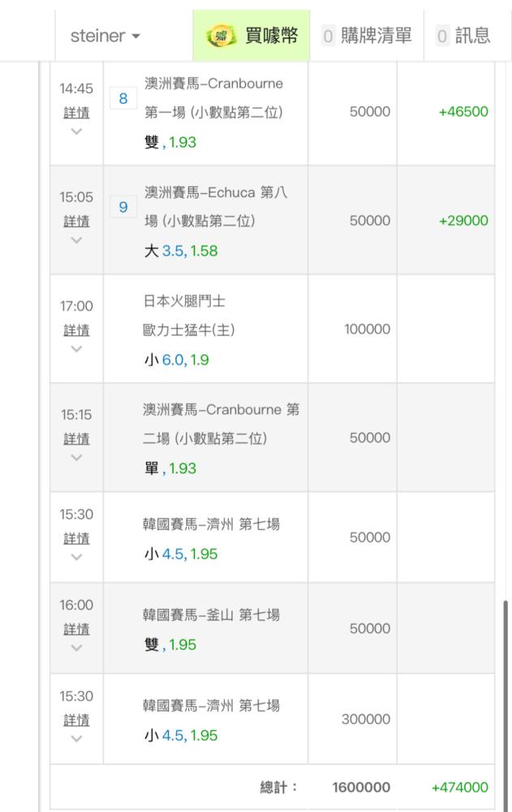Expand chevron under 16:00 釜山 row
This screenshot has width=512, height=812.
pyautogui.click(x=76, y=648)
